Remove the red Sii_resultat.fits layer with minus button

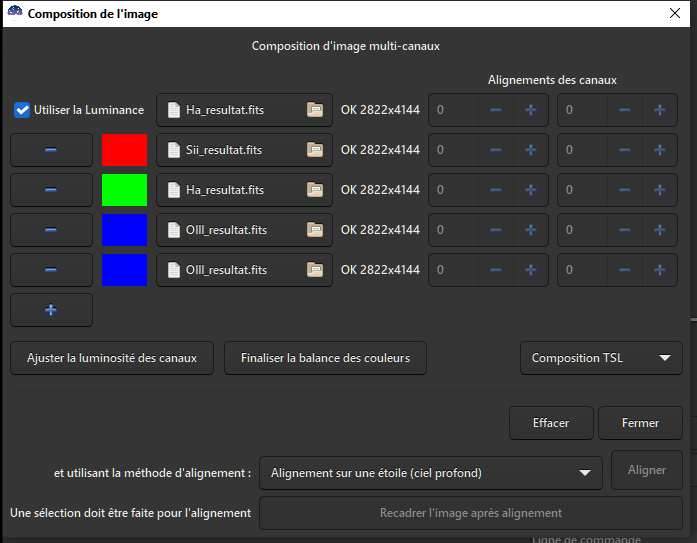pyautogui.click(x=51, y=150)
